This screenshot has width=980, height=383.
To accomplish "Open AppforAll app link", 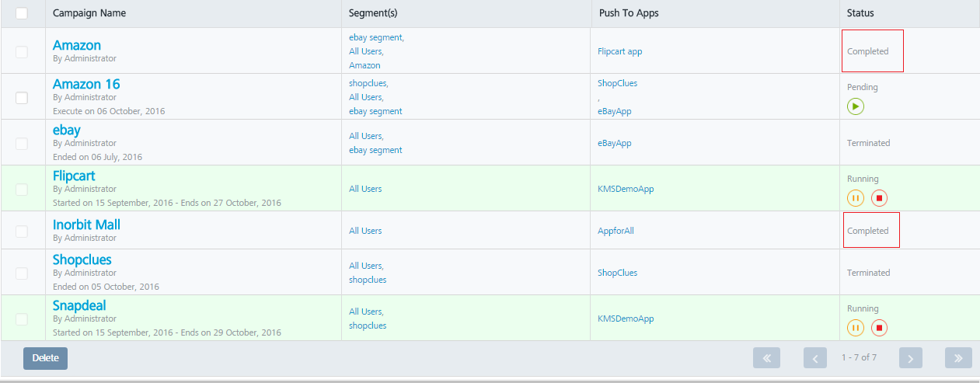I will (x=616, y=231).
